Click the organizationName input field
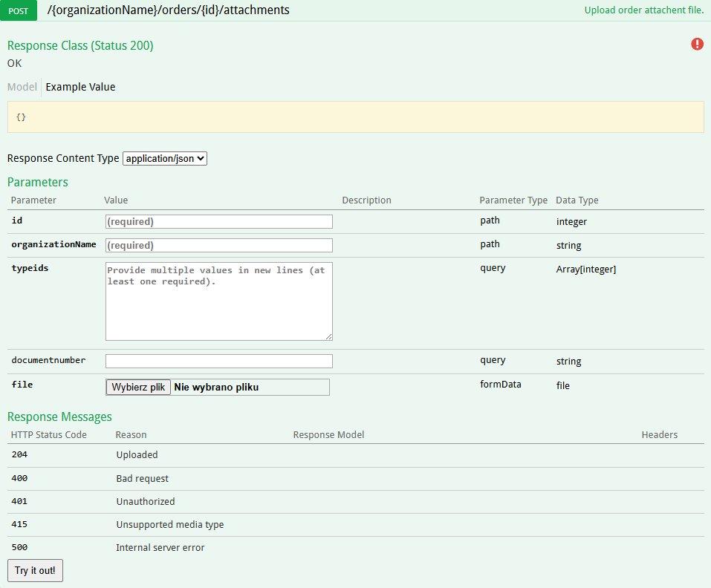Viewport: 711px width, 588px height. click(218, 245)
